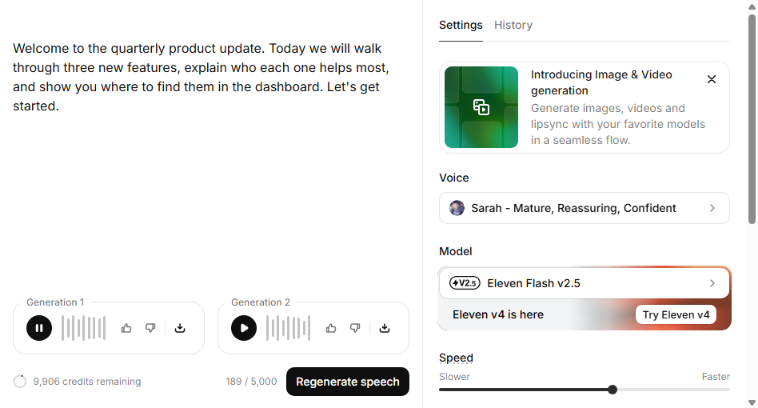Switch to the Settings tab
The image size is (758, 408).
click(461, 25)
